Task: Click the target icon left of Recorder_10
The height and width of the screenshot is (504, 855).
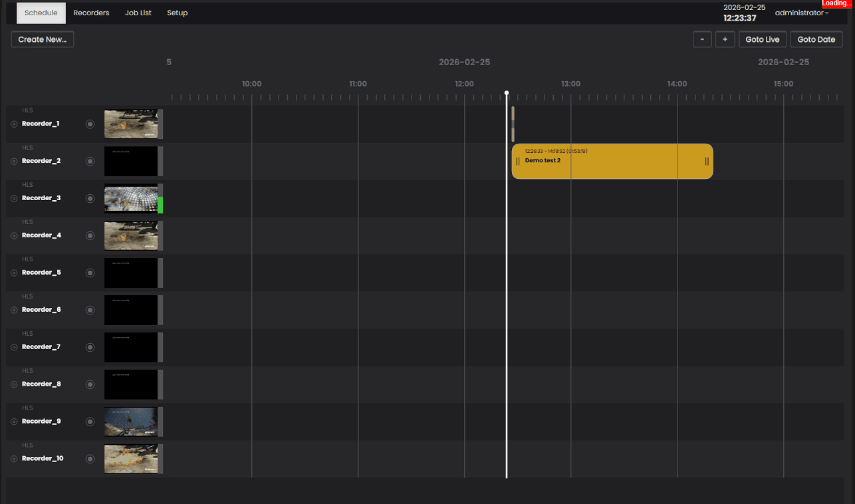Action: (13, 458)
